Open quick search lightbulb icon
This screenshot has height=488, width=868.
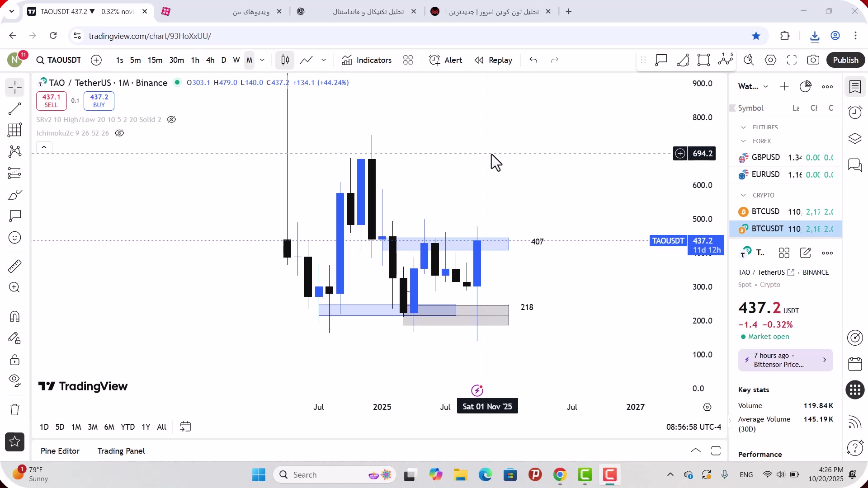pos(749,60)
